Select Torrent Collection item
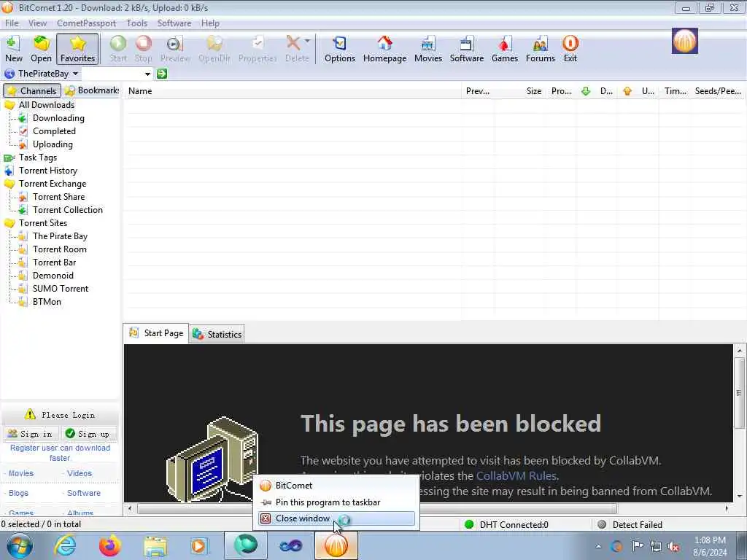Viewport: 747px width, 560px height. click(68, 209)
